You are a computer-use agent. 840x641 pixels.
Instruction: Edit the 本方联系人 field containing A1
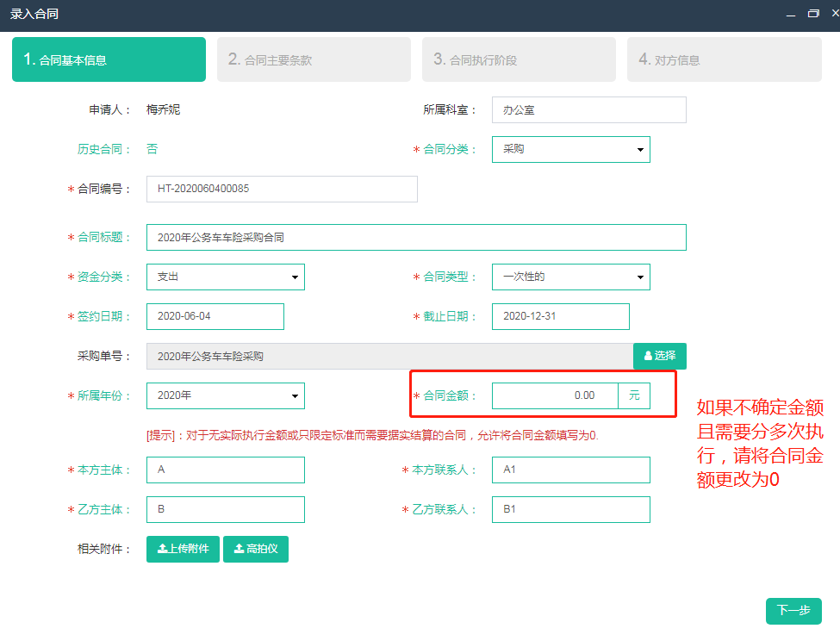(571, 470)
